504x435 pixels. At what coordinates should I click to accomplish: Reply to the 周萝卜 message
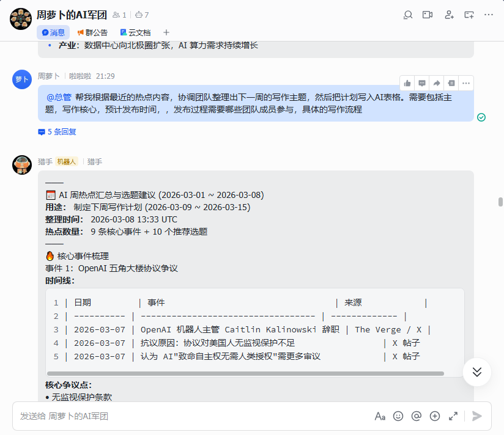point(422,84)
